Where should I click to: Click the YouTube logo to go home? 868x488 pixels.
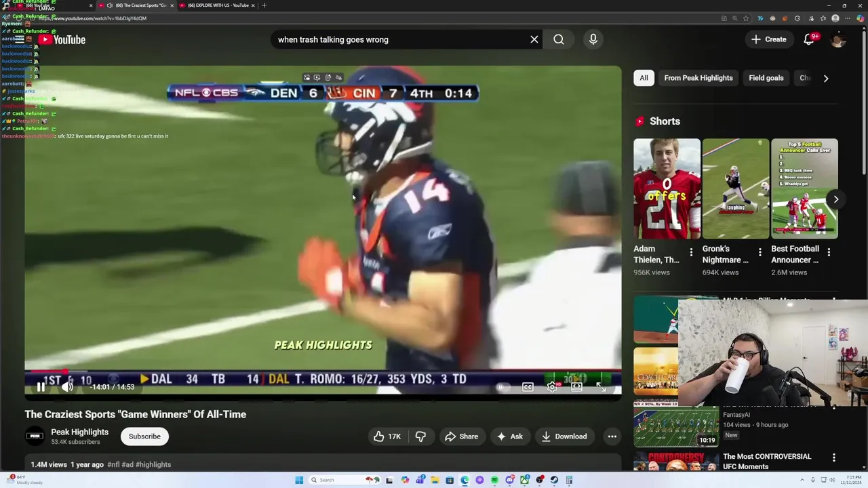click(62, 40)
